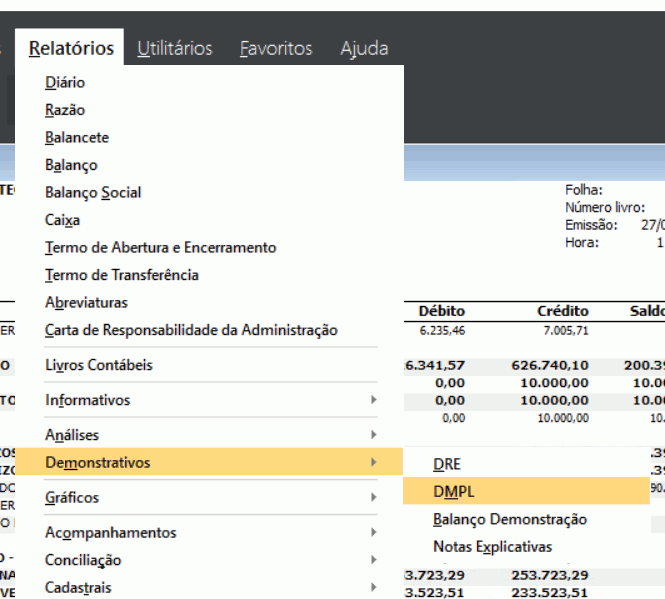
Task: Click the Folha label in report
Action: pyautogui.click(x=584, y=190)
